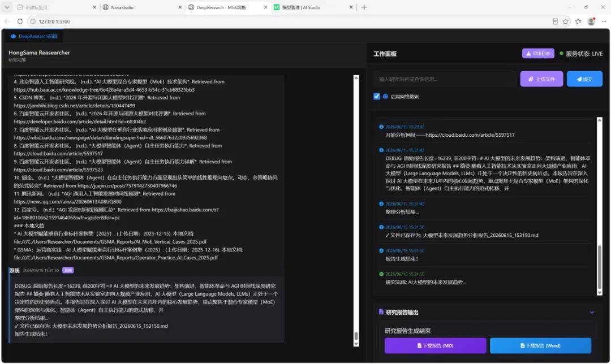Click the service status LIVE indicator
This screenshot has width=611, height=364.
coord(581,54)
